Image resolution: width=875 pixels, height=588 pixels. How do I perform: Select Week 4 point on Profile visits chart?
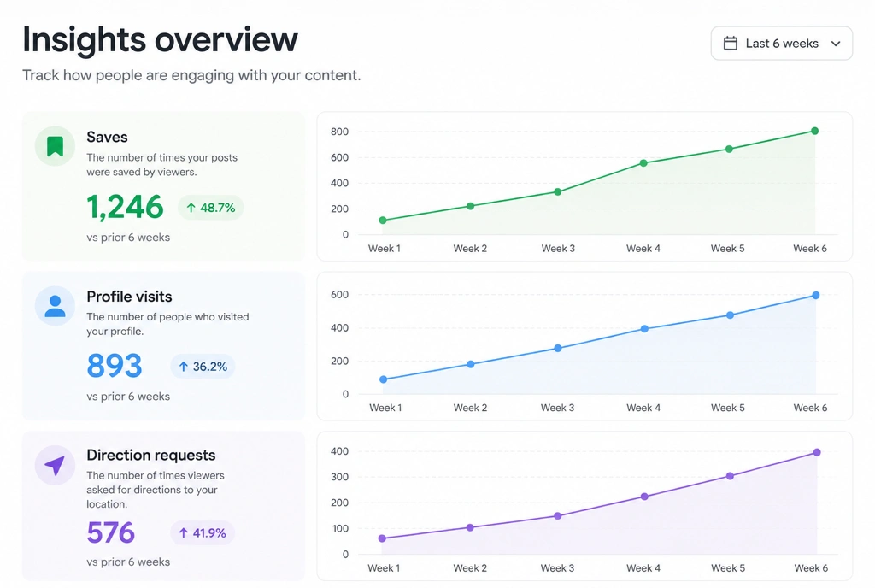tap(644, 329)
